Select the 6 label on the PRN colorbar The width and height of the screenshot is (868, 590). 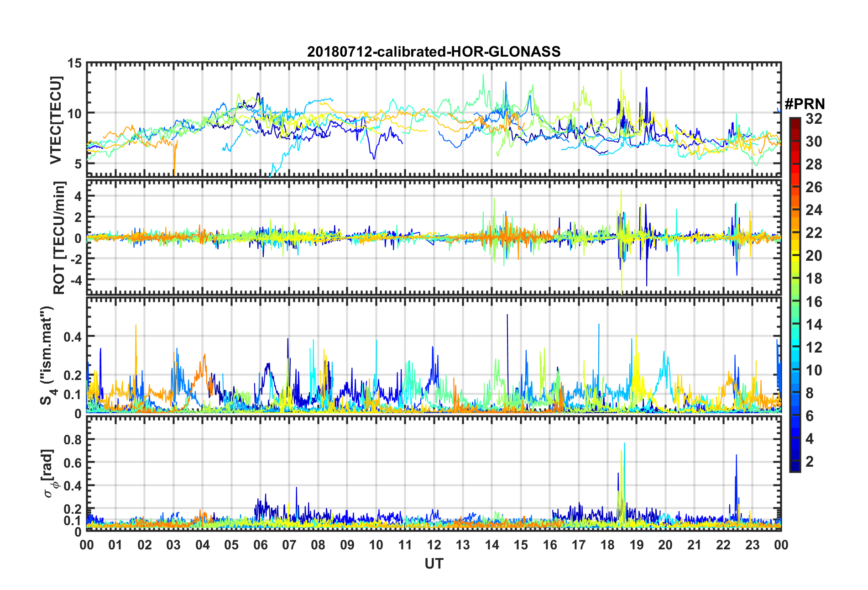[x=810, y=416]
